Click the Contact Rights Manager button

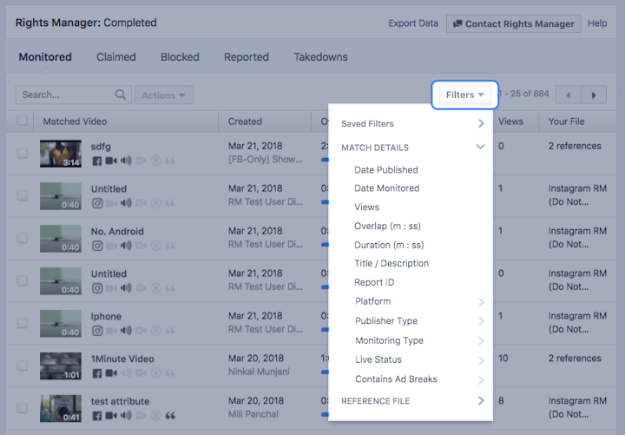(x=512, y=23)
